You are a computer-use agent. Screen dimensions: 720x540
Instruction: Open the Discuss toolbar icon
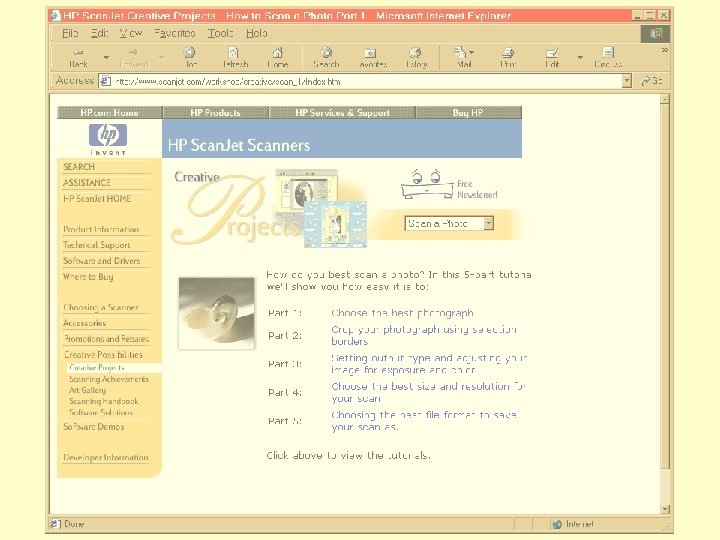(608, 57)
